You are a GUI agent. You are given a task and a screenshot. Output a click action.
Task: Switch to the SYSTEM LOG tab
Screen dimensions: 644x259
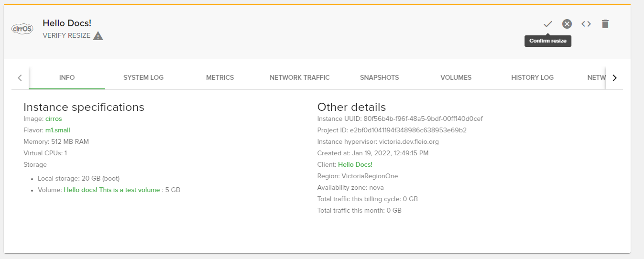(143, 77)
